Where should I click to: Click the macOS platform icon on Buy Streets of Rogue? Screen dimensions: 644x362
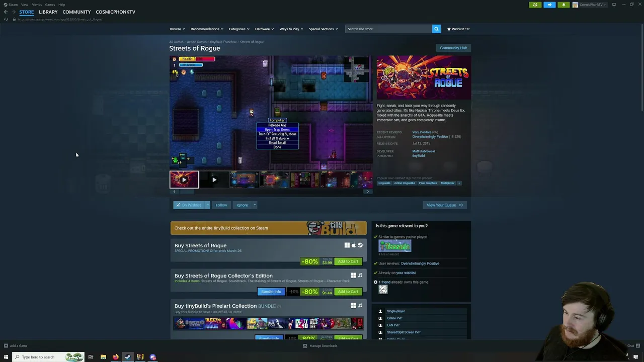(x=354, y=245)
